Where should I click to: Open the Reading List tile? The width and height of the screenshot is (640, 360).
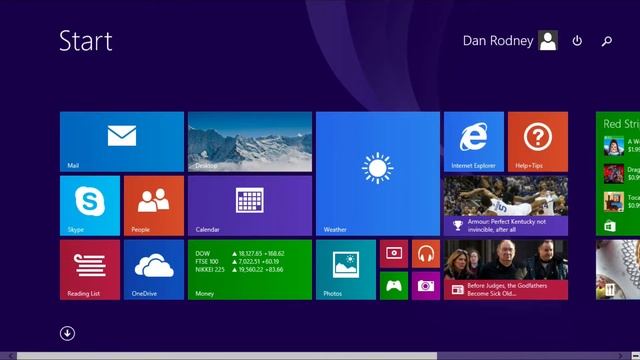90,270
